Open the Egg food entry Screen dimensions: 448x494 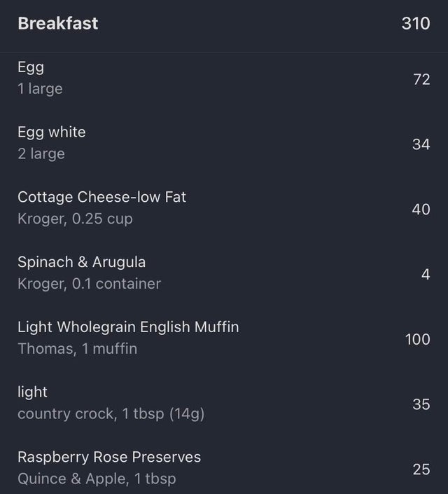tap(224, 78)
